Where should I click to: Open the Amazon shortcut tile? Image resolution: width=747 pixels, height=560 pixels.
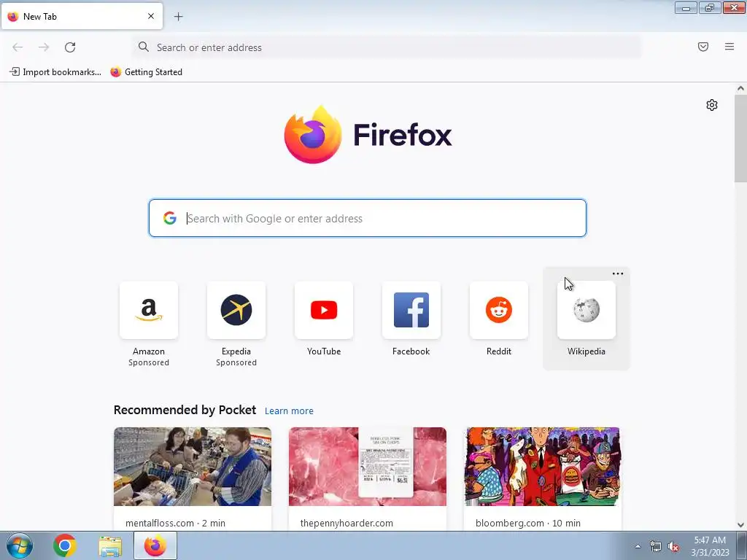tap(149, 310)
